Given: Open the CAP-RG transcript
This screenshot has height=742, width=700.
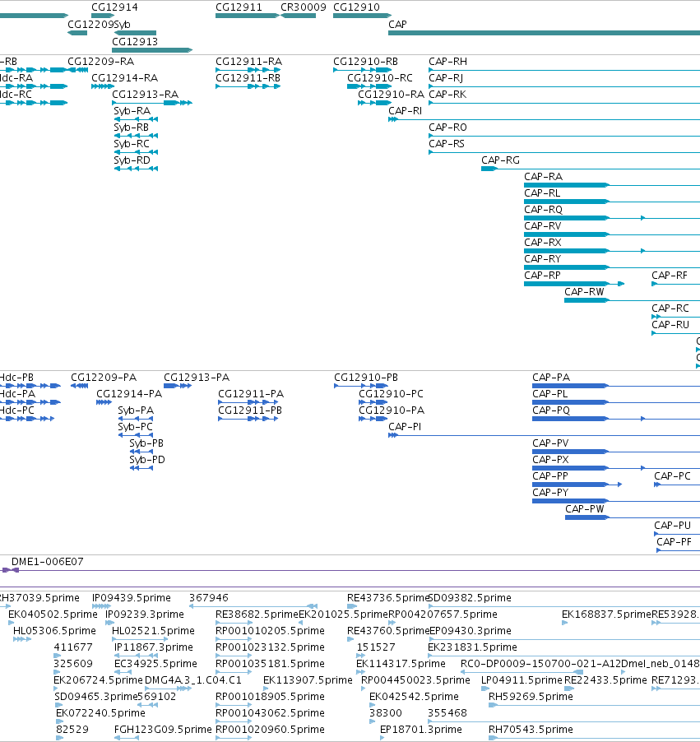Looking at the screenshot, I should click(500, 160).
